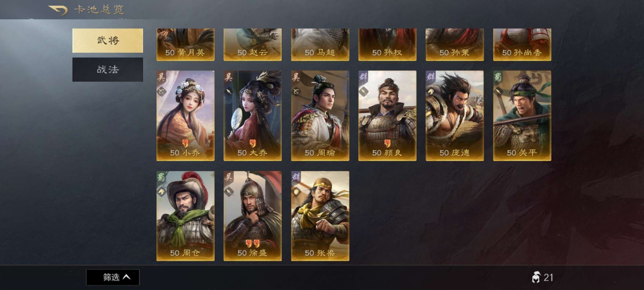This screenshot has height=290, width=644.
Task: Select the 马超 general card
Action: tap(320, 45)
